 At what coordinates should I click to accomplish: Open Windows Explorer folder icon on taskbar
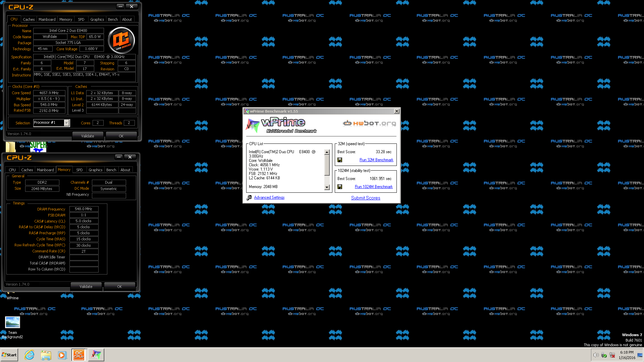click(46, 355)
